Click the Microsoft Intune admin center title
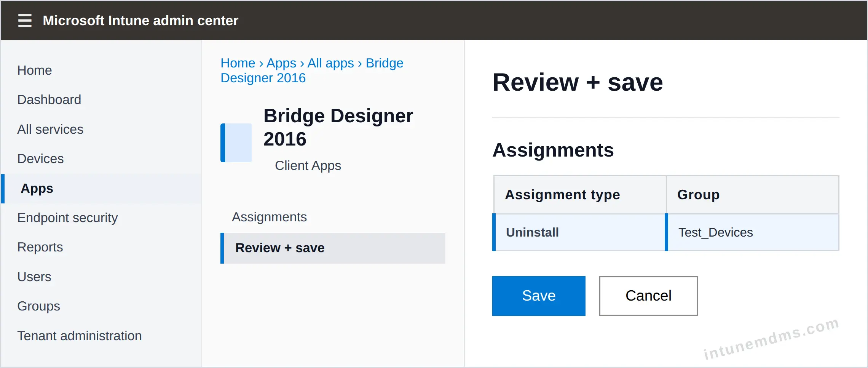Viewport: 868px width, 368px height. (x=140, y=21)
